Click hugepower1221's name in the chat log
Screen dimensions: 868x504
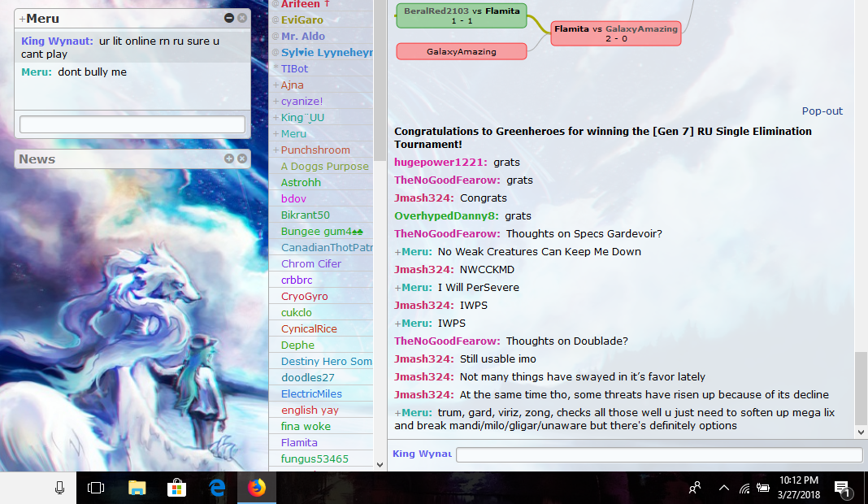441,163
